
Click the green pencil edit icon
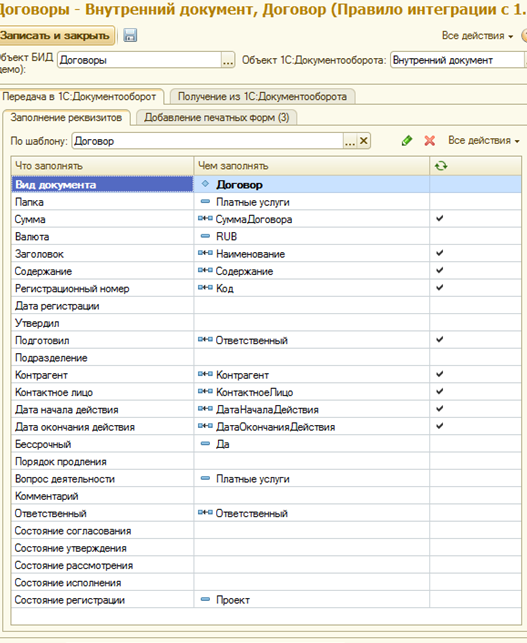[x=407, y=141]
